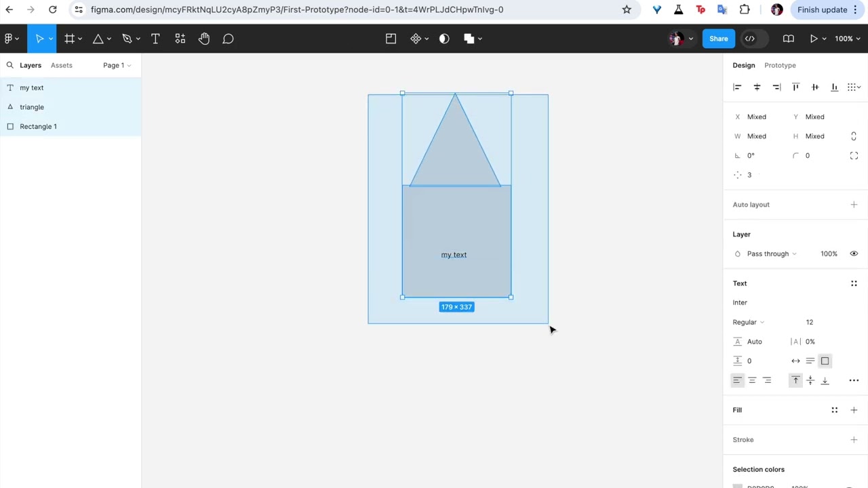
Task: Select the Text tool in toolbar
Action: pos(155,39)
